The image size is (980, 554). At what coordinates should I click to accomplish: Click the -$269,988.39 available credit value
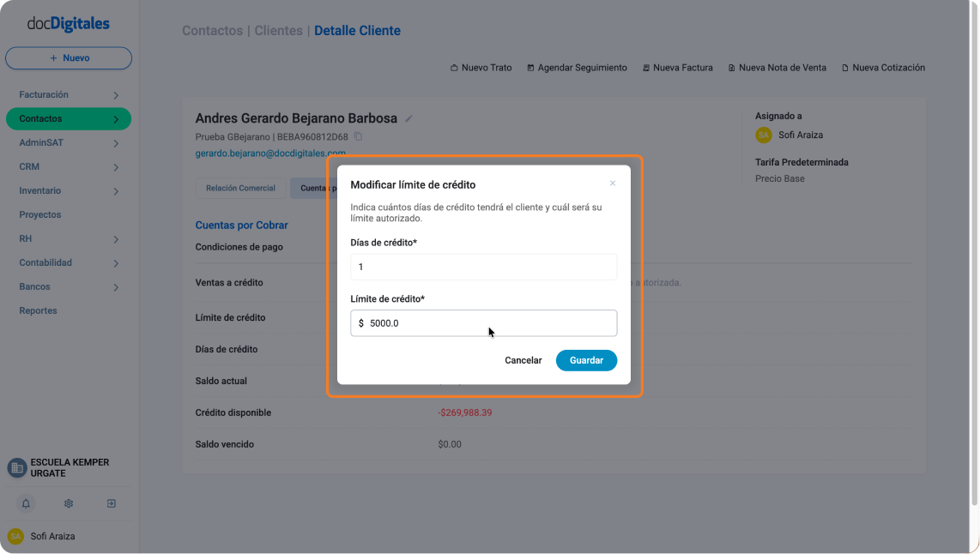tap(465, 412)
